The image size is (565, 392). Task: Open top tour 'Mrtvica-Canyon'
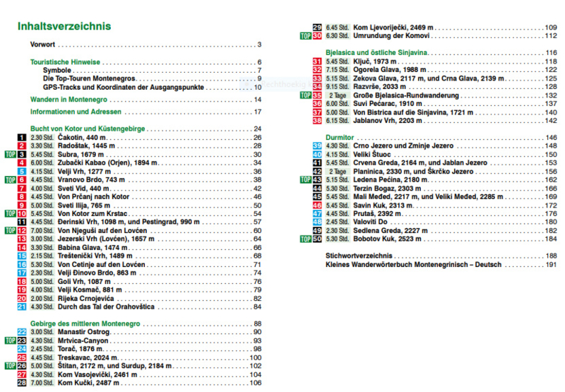83,340
